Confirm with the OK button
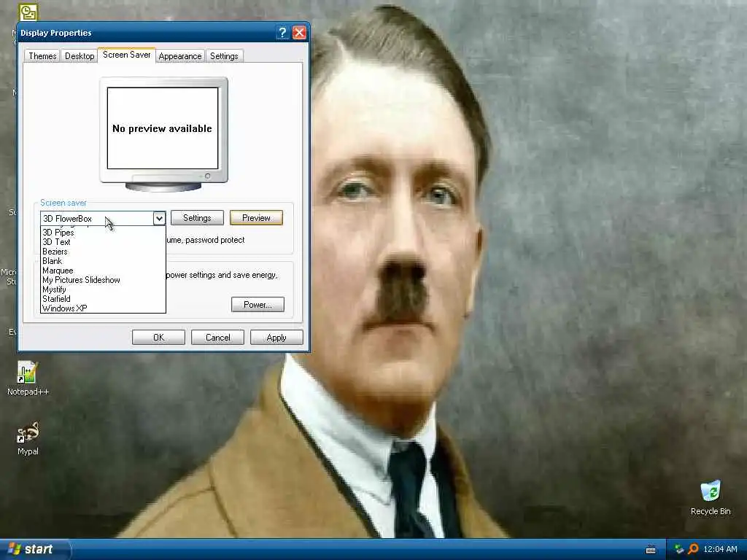 (158, 338)
